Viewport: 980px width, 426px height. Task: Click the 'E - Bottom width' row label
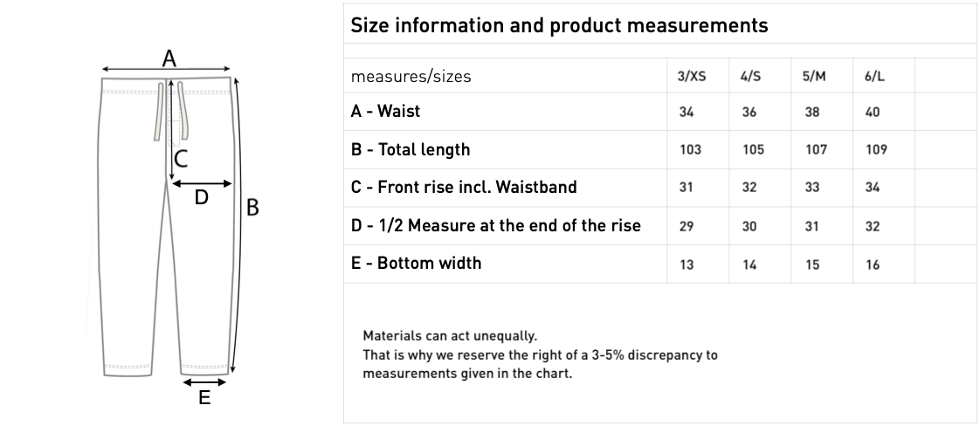pos(417,263)
